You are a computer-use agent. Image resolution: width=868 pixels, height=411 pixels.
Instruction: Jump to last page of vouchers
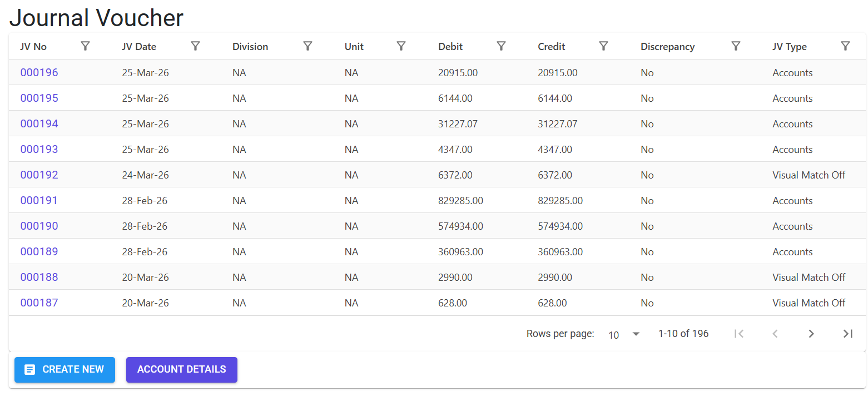click(x=847, y=334)
